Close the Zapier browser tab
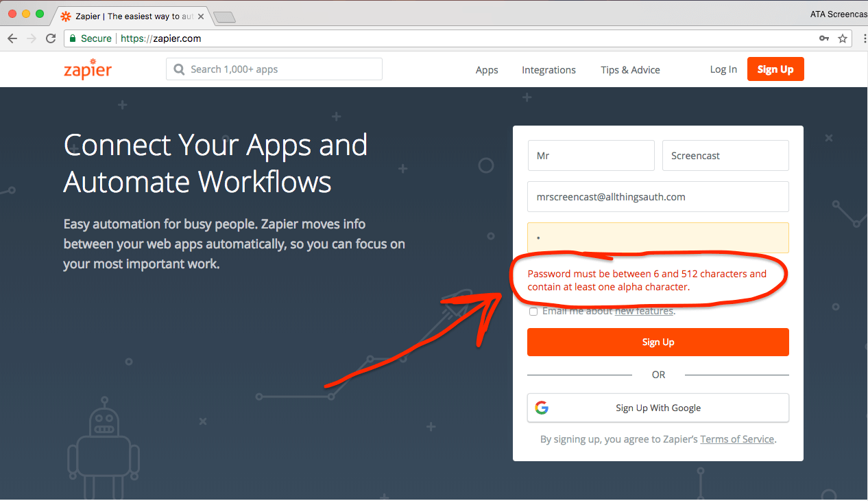This screenshot has height=501, width=868. click(201, 16)
